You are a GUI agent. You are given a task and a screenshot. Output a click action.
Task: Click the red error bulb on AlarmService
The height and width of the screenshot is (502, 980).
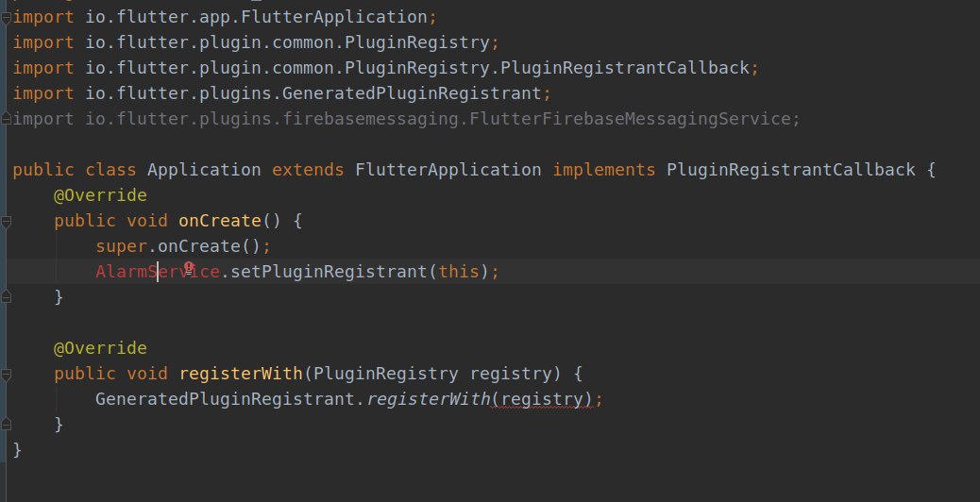[x=189, y=268]
